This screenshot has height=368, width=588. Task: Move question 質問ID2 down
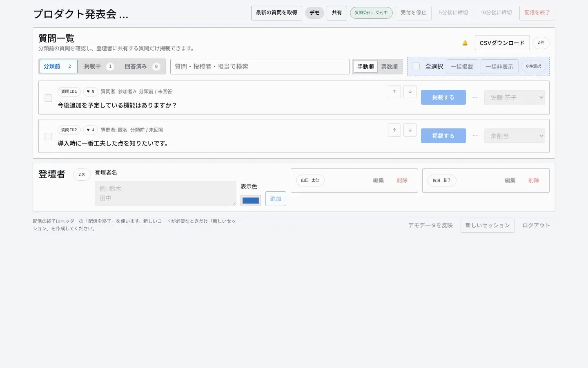410,130
